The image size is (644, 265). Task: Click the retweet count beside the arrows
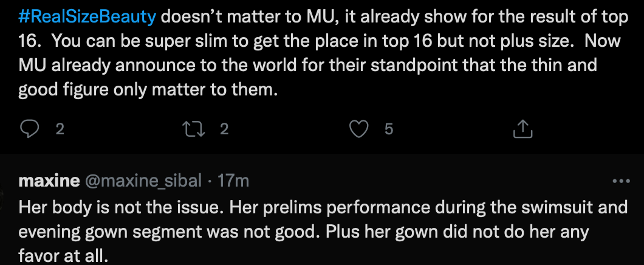coord(224,128)
